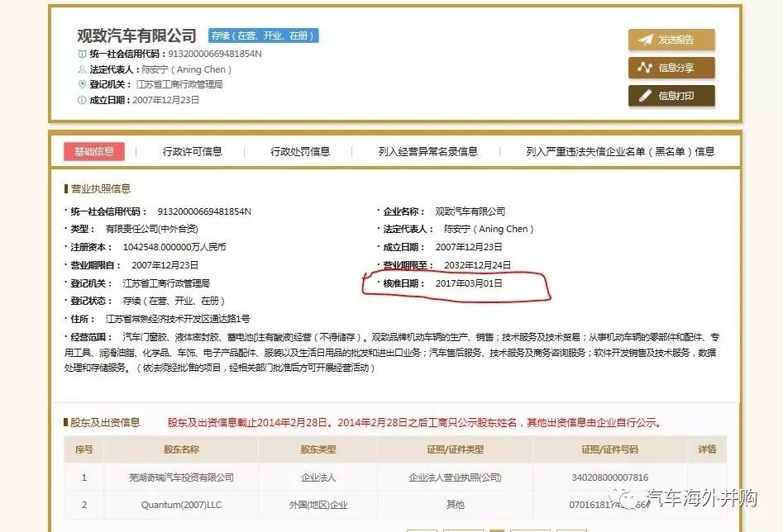Viewport: 783px width, 532px height.
Task: Click the credit code icon in header
Action: point(82,54)
